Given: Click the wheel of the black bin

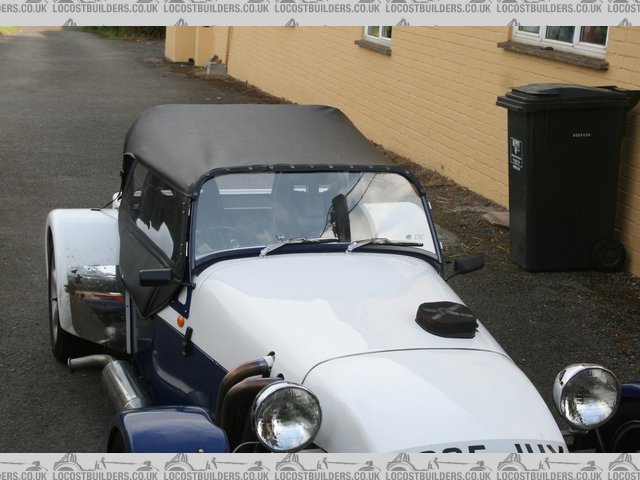Looking at the screenshot, I should click(607, 255).
